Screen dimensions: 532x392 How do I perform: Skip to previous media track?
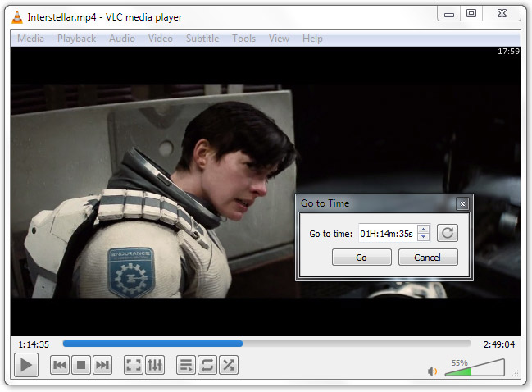(x=60, y=366)
